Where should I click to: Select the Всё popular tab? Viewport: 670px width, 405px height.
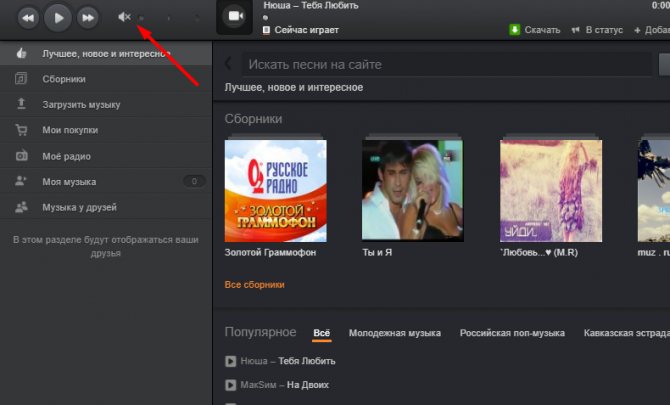coord(322,333)
